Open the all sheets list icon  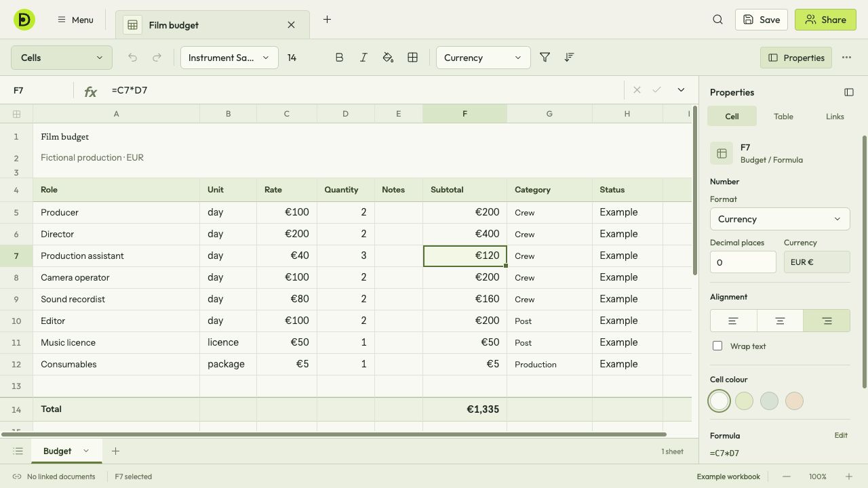point(18,451)
